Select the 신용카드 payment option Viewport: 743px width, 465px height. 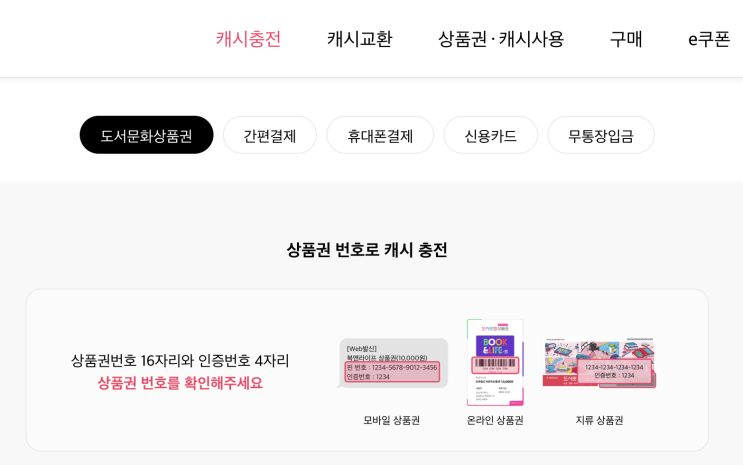490,135
